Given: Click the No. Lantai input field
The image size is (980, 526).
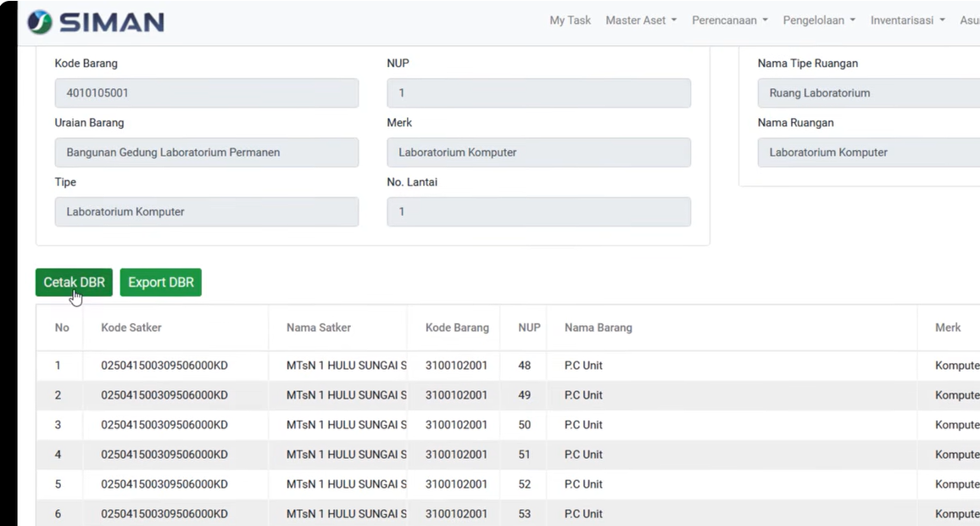Looking at the screenshot, I should click(x=539, y=211).
